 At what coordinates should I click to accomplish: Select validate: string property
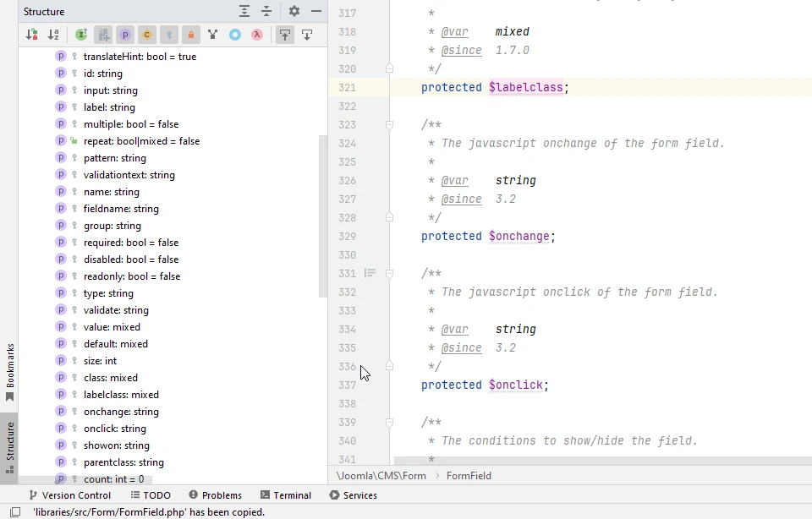[116, 310]
